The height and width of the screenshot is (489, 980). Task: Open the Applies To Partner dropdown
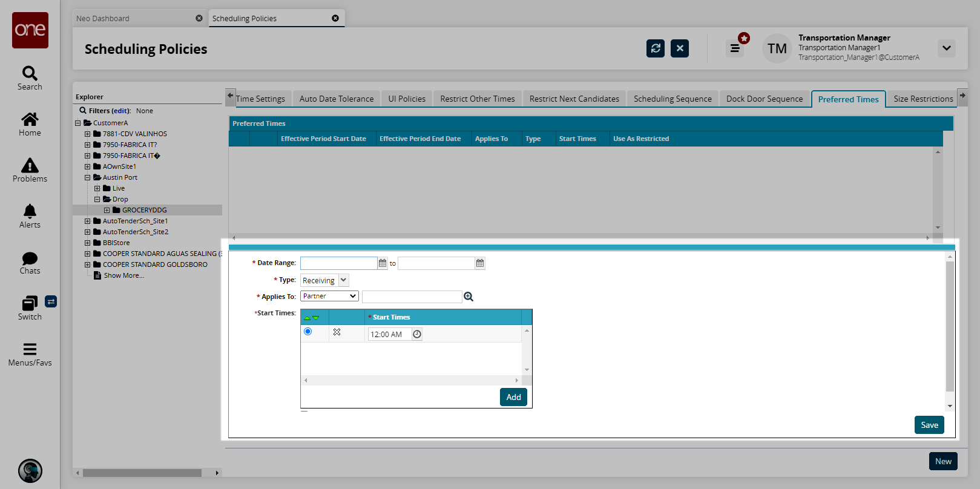tap(329, 297)
